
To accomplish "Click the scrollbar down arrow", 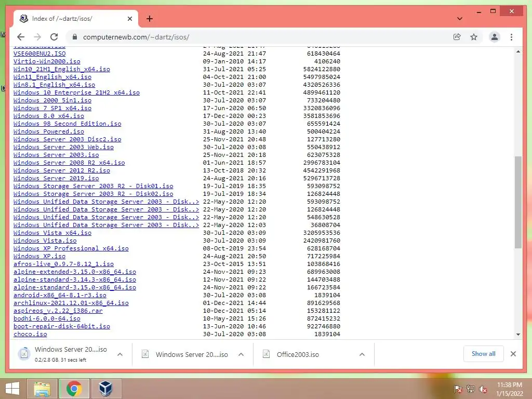I will click(518, 334).
